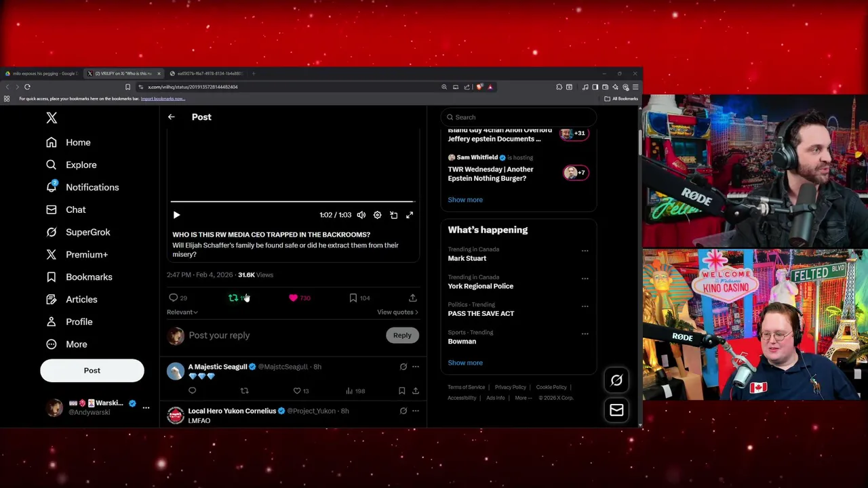Switch to the Google search tab
868x488 pixels.
(42, 73)
